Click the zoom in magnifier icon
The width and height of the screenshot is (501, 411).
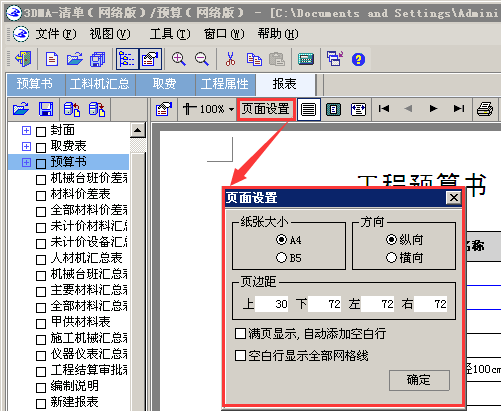179,59
